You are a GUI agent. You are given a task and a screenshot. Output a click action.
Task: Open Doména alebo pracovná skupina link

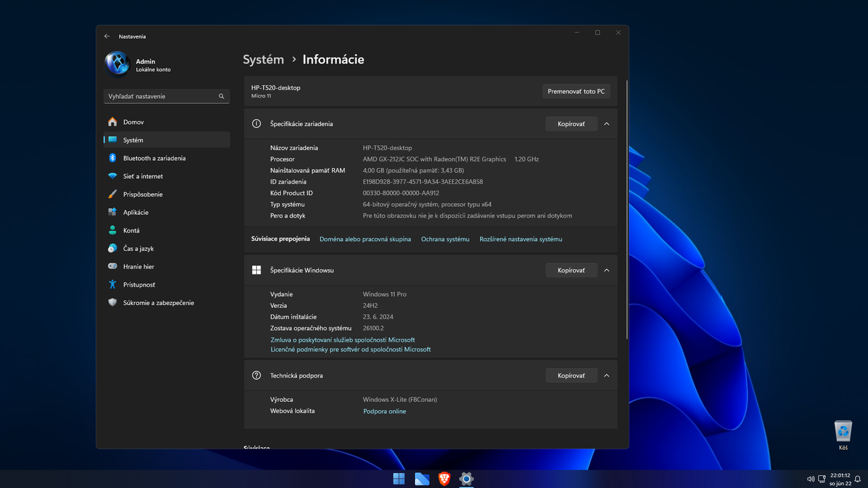tap(366, 239)
